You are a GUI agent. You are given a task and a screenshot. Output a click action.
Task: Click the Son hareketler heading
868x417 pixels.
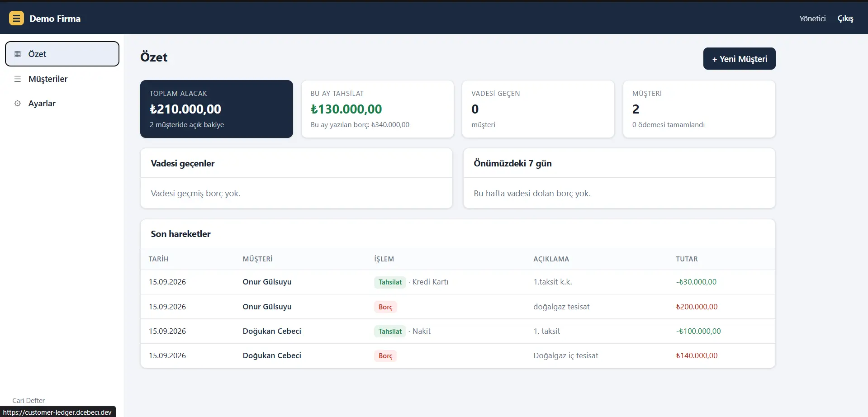coord(180,234)
